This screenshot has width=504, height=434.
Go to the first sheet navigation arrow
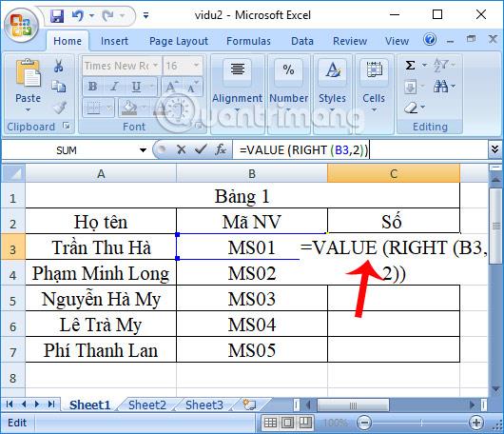tap(10, 404)
